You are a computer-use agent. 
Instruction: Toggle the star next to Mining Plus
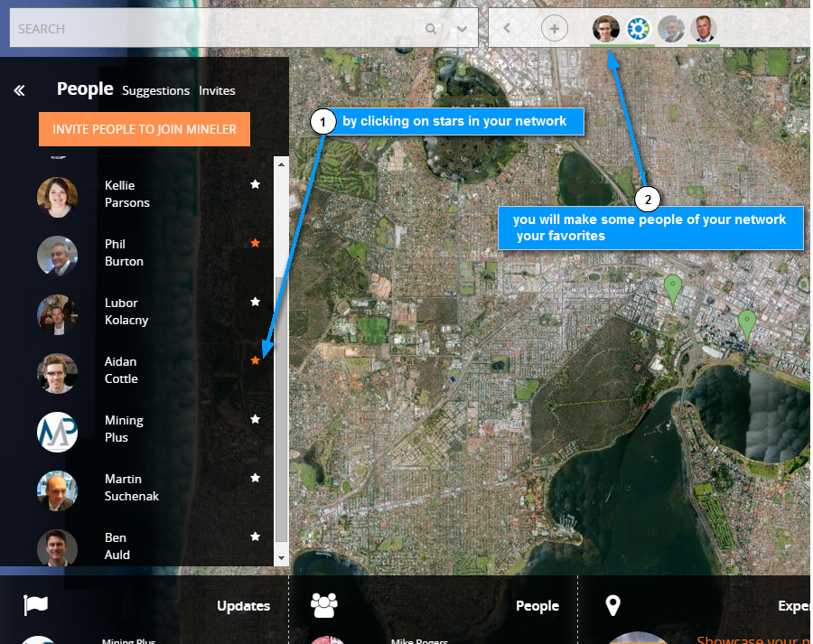tap(255, 419)
